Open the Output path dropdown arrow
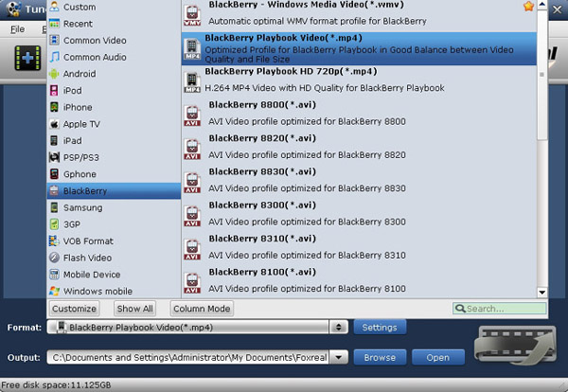Screen dimensions: 568x392 [x=338, y=357]
